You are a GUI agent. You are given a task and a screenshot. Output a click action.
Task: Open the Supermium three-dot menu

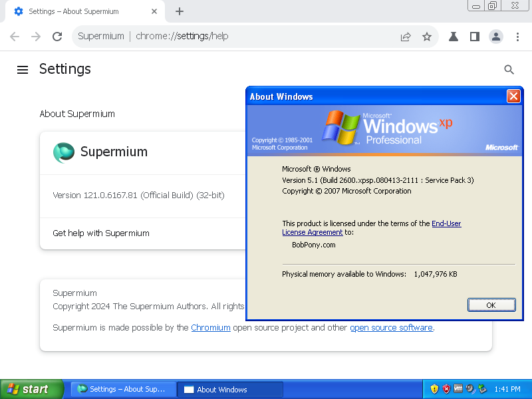[517, 37]
